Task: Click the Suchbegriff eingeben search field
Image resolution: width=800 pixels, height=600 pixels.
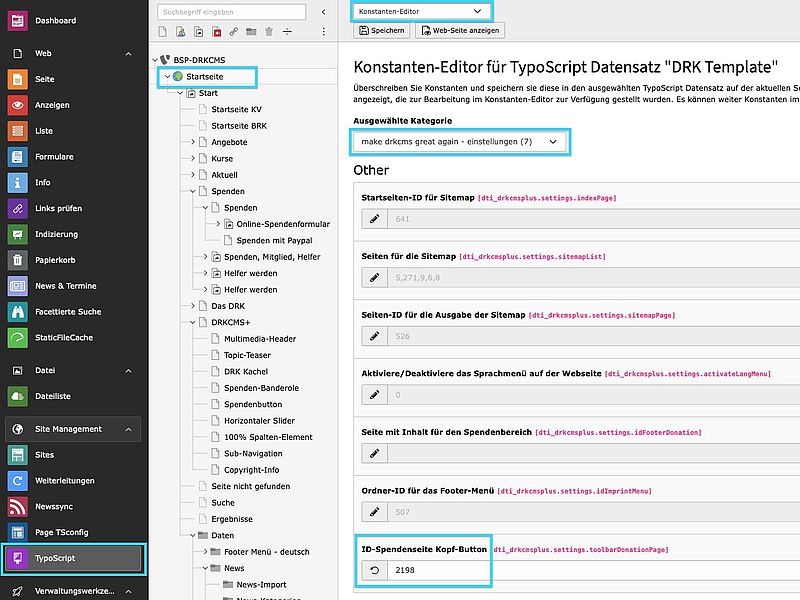Action: point(217,11)
